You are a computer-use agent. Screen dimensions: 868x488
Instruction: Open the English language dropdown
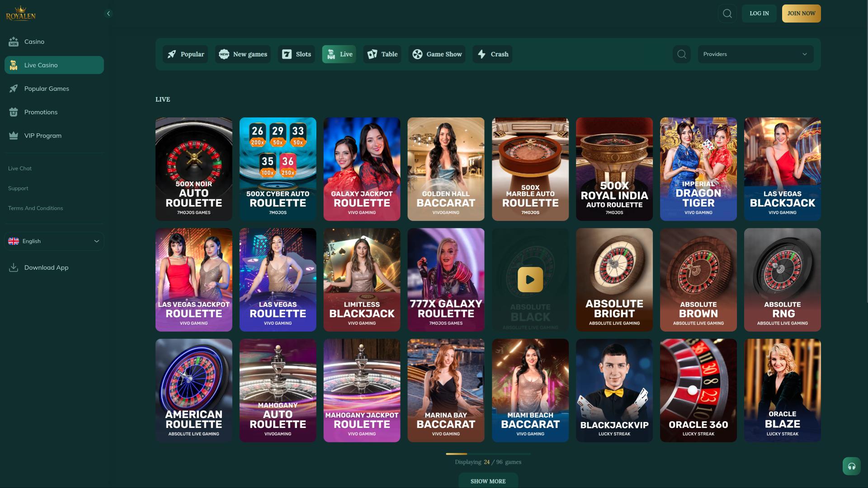[54, 241]
